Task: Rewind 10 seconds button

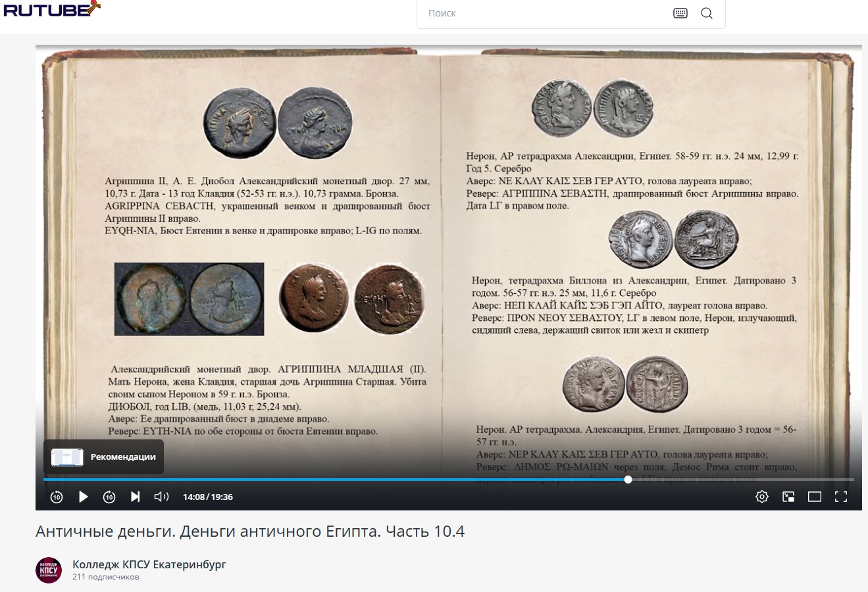Action: tap(57, 497)
